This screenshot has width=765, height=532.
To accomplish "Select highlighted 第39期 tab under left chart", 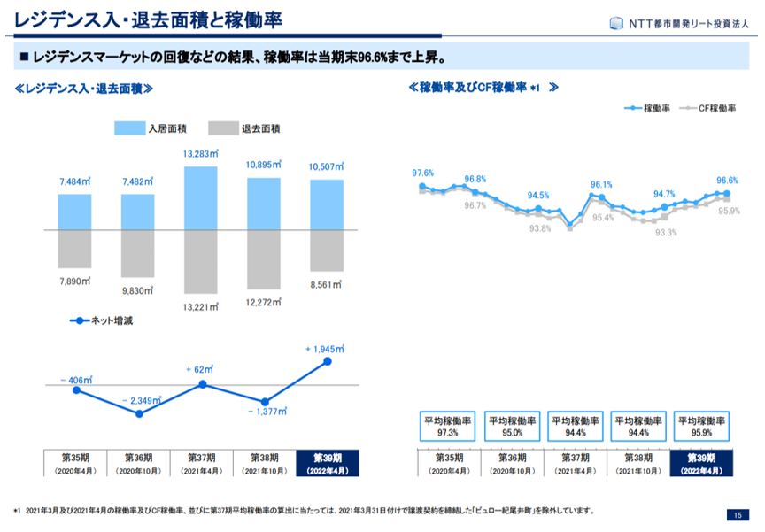I will (x=327, y=463).
